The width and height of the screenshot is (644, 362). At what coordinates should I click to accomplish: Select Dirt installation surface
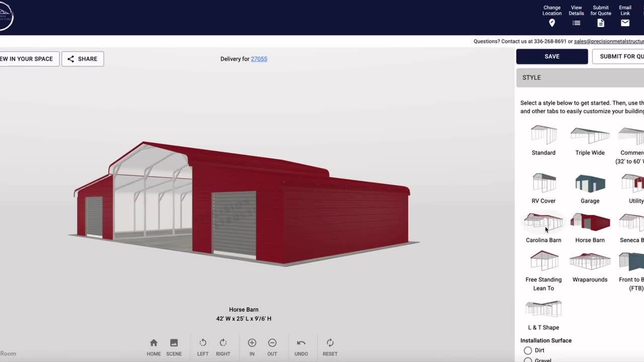(528, 350)
